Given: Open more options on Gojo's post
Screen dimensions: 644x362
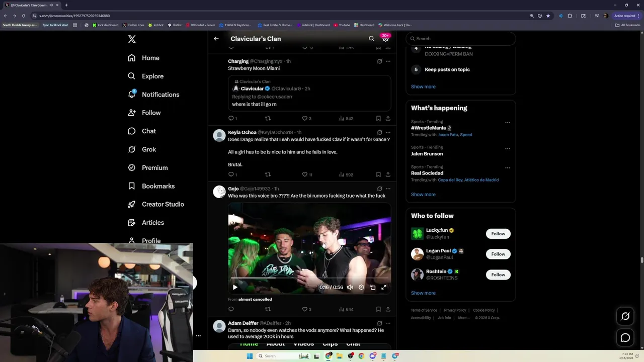Looking at the screenshot, I should pos(388,189).
